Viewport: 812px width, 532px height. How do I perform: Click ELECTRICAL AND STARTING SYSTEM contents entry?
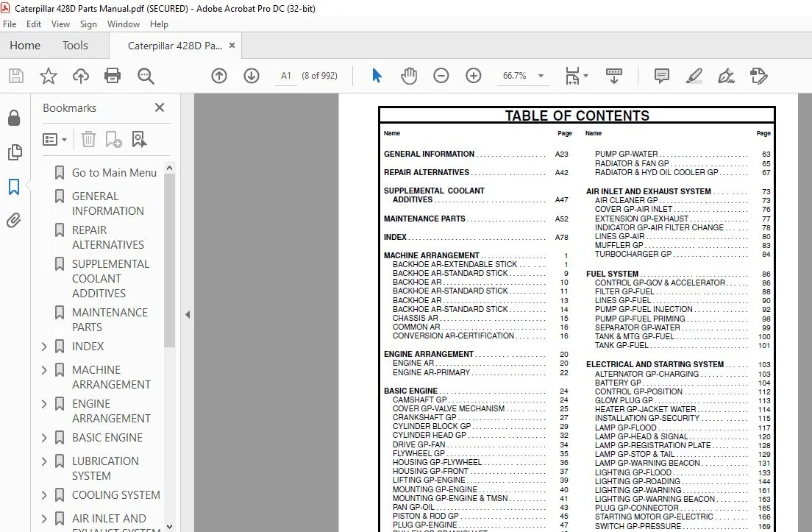coord(655,364)
